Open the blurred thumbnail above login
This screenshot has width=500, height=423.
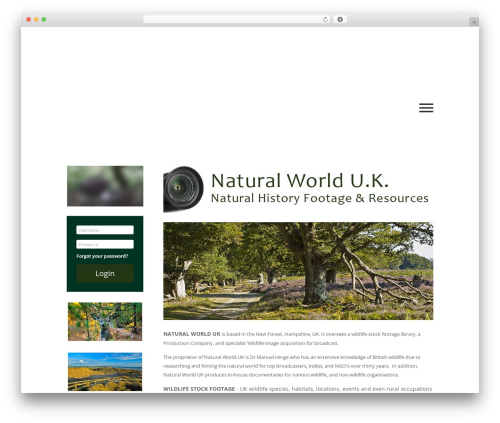click(105, 186)
